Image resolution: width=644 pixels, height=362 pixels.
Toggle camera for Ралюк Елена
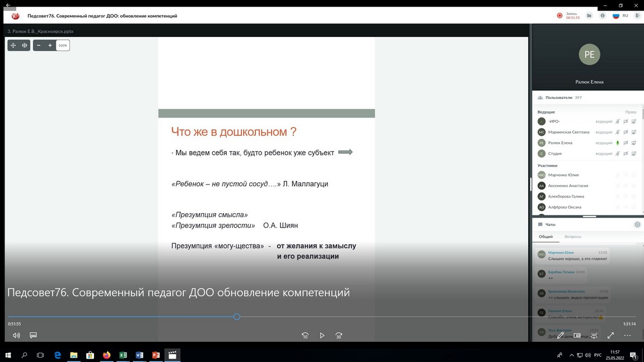pyautogui.click(x=626, y=143)
